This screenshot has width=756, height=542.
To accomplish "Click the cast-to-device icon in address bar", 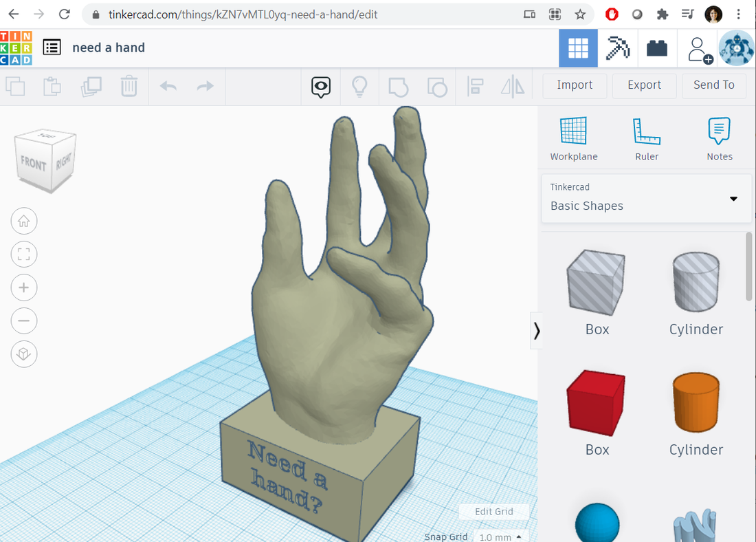I will (529, 14).
